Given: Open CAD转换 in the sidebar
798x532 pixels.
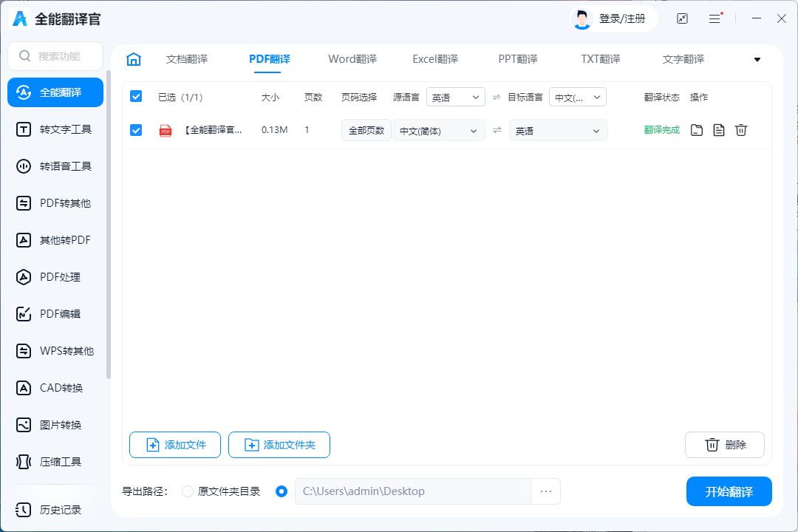Looking at the screenshot, I should (55, 388).
